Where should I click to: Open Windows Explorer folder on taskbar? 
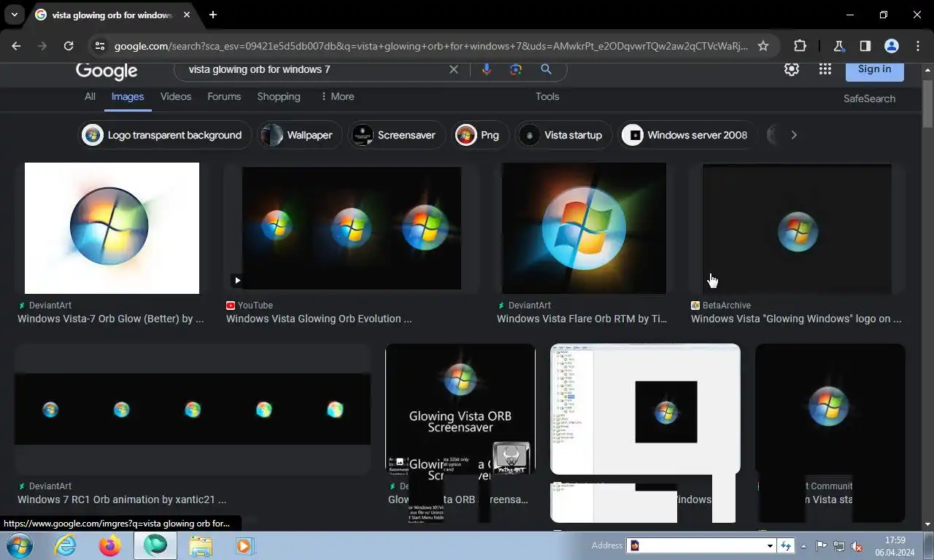click(x=200, y=545)
